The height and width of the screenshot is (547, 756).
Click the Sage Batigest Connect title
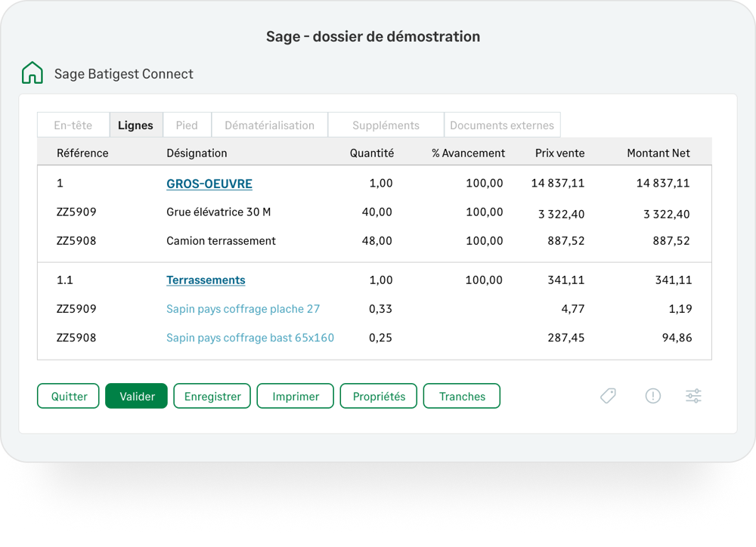coord(123,74)
